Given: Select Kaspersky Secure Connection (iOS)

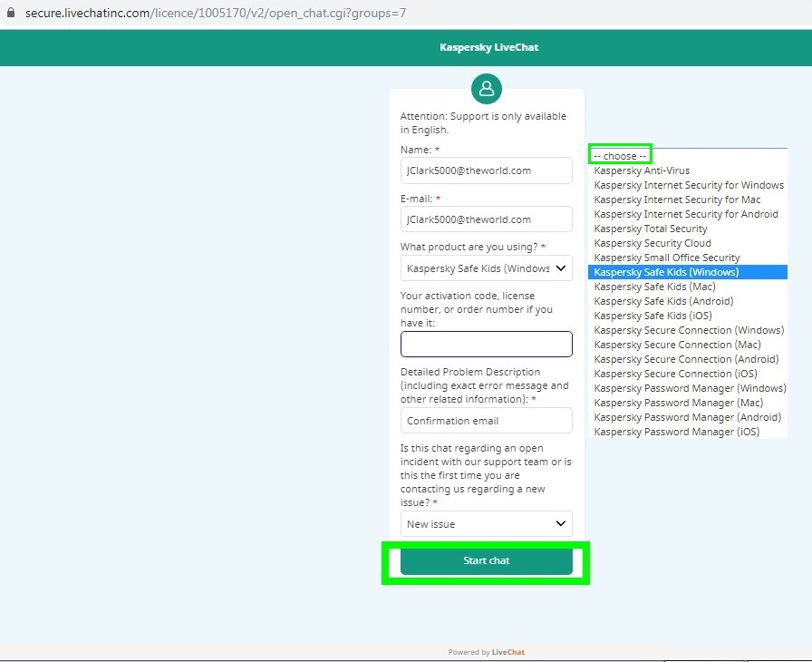Looking at the screenshot, I should click(x=688, y=374).
